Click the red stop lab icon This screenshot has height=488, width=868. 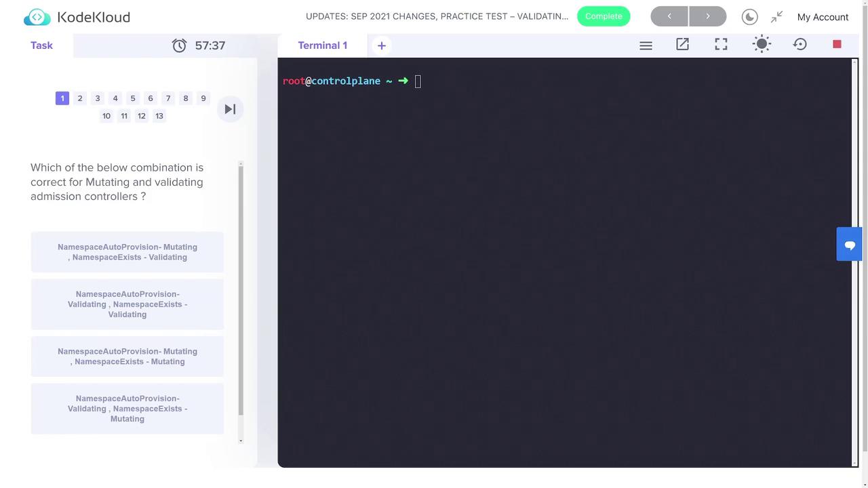point(837,44)
